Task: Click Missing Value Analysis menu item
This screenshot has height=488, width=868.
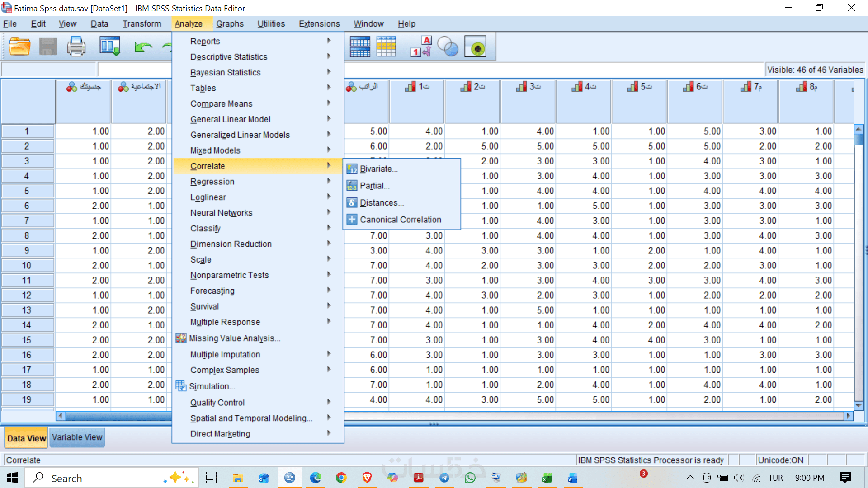Action: 234,338
